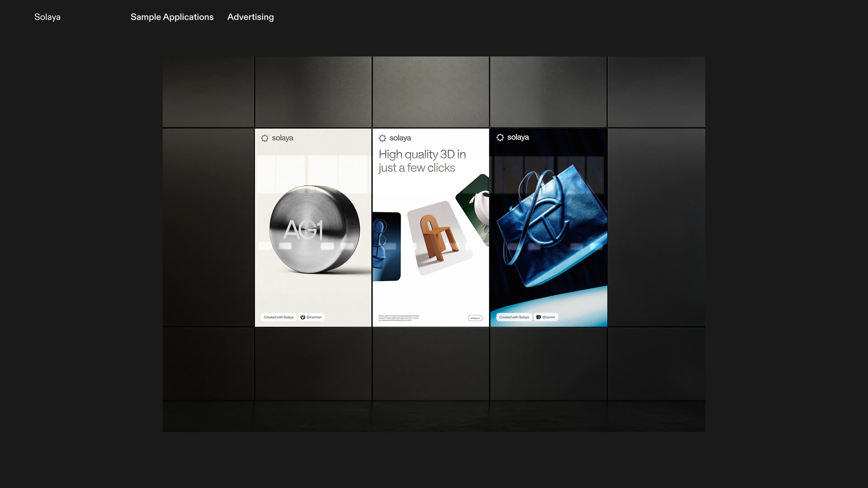This screenshot has height=488, width=868.
Task: Click the Solaya gear logo on the 3D poster
Action: coord(382,138)
